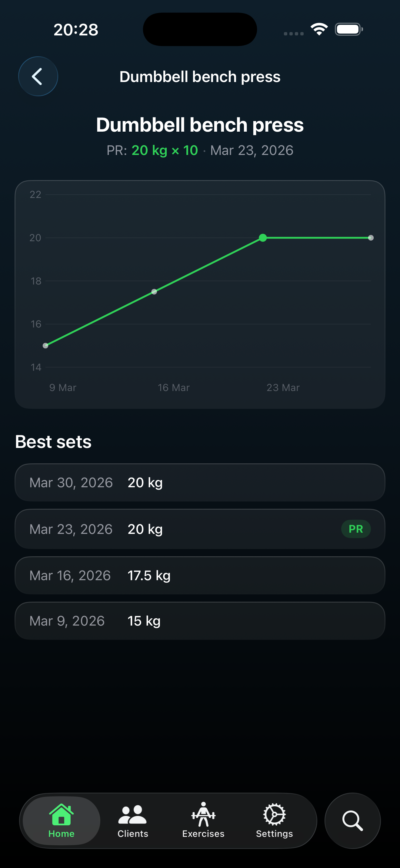Image resolution: width=400 pixels, height=868 pixels.
Task: Tap the chart point on 16 Mar
Action: pos(154,292)
